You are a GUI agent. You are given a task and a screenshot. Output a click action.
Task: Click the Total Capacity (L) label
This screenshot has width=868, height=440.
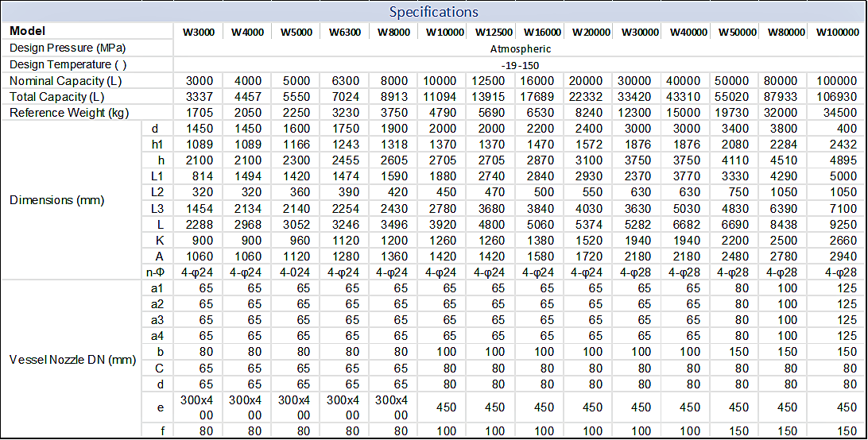point(56,97)
